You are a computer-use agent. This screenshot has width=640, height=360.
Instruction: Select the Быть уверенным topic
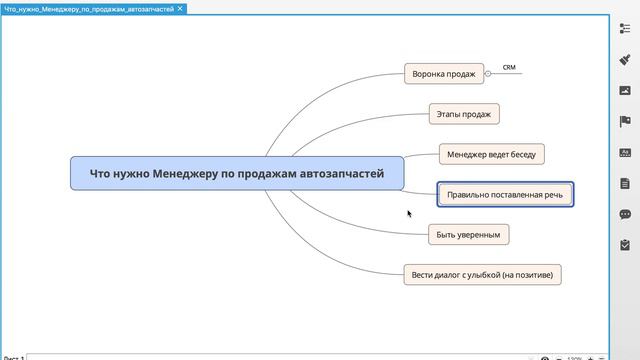469,235
